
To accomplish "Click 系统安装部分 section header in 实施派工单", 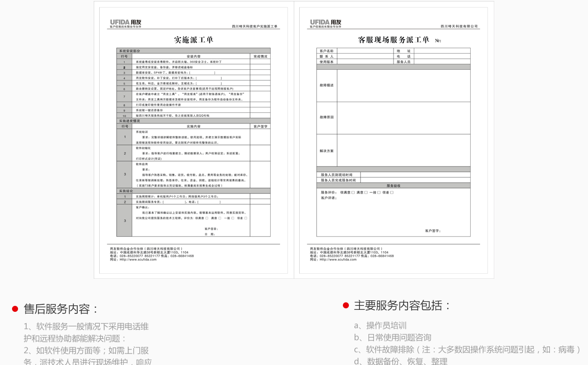I will pos(193,51).
